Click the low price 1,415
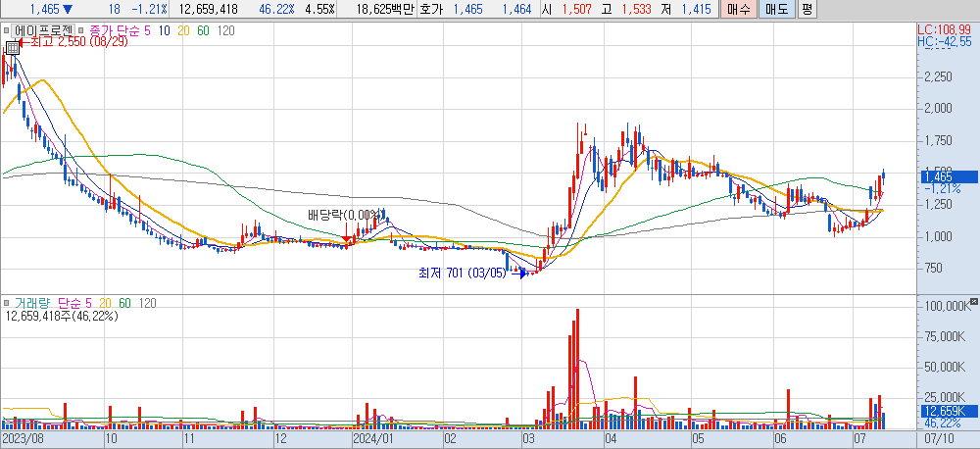980x449 pixels. (x=696, y=9)
